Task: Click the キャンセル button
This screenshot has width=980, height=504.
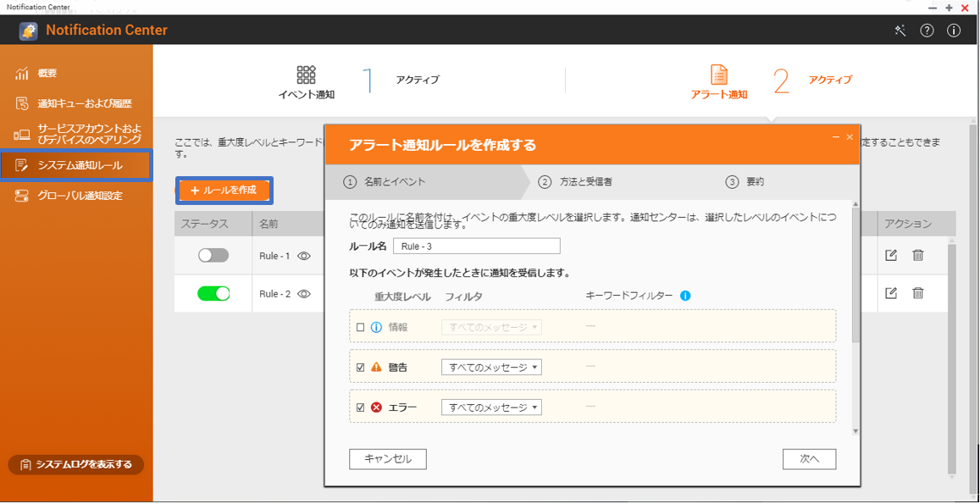Action: 387,458
